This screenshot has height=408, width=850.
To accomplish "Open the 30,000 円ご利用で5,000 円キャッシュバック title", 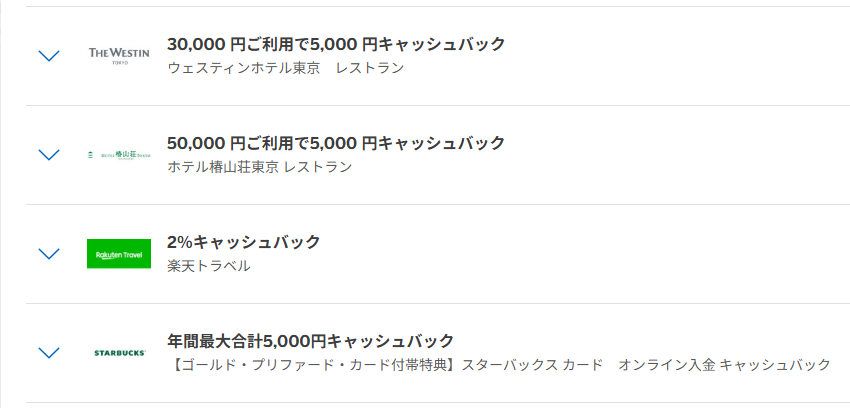I will tap(336, 44).
